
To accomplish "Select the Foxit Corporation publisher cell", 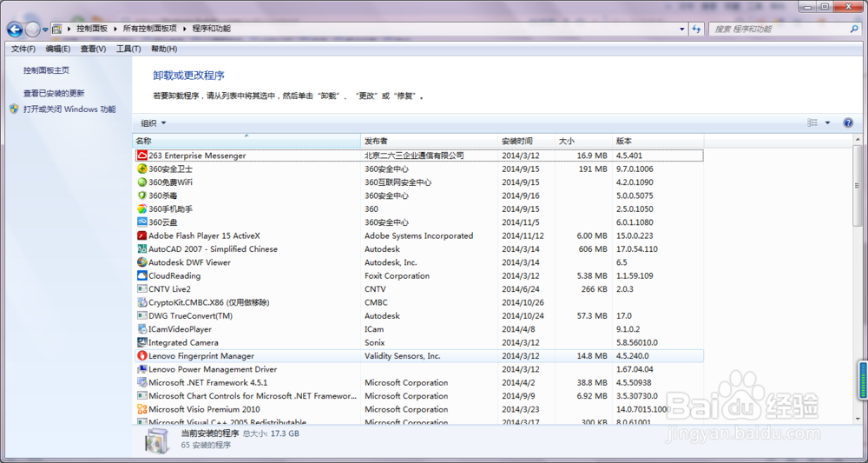I will point(397,276).
